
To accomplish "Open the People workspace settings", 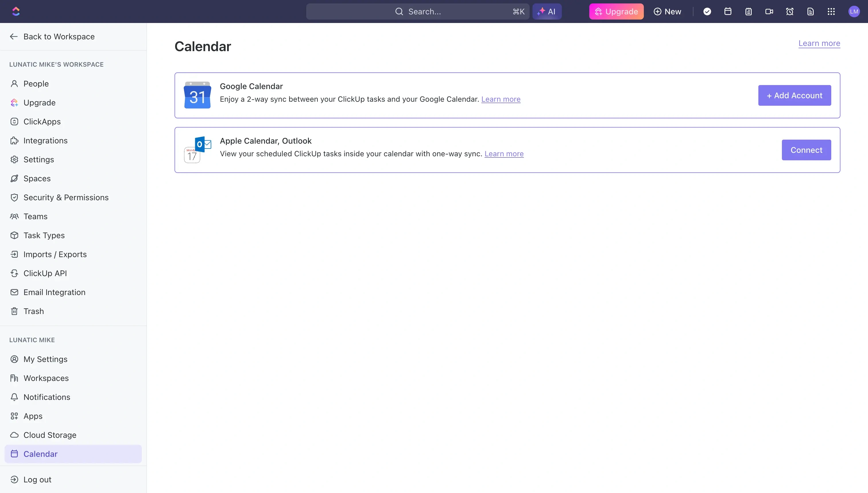I will pos(36,84).
